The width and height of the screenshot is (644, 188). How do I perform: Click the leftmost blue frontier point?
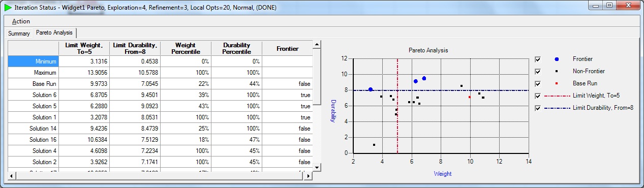pos(371,89)
